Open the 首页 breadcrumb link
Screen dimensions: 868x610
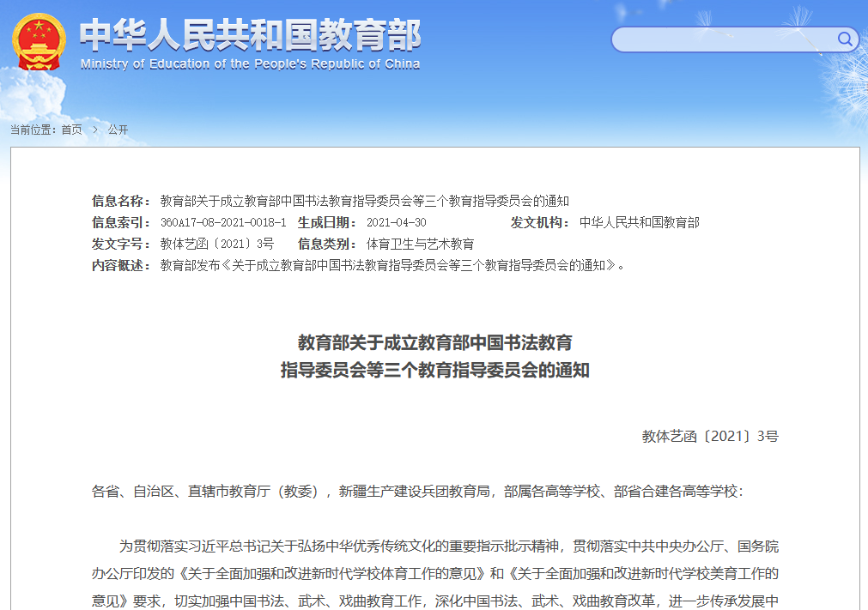click(71, 130)
